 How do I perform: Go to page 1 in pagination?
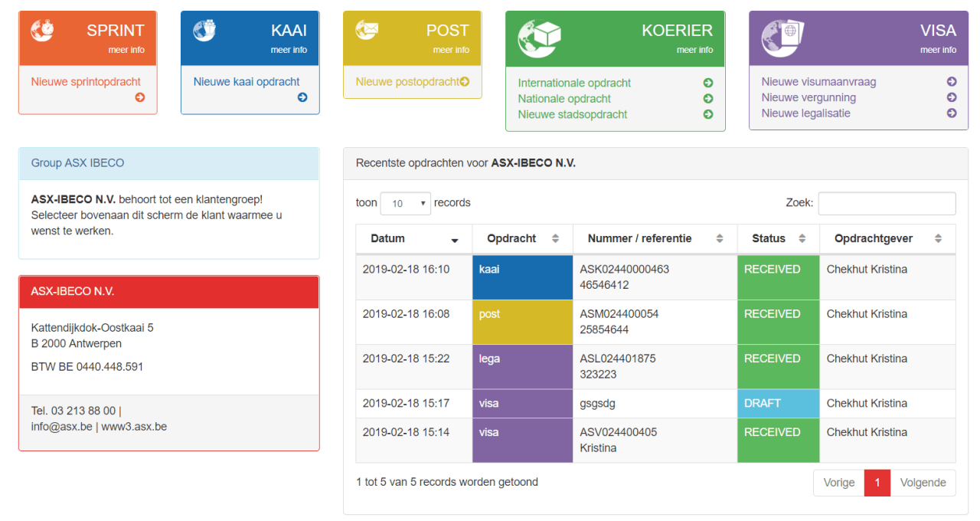tap(877, 483)
